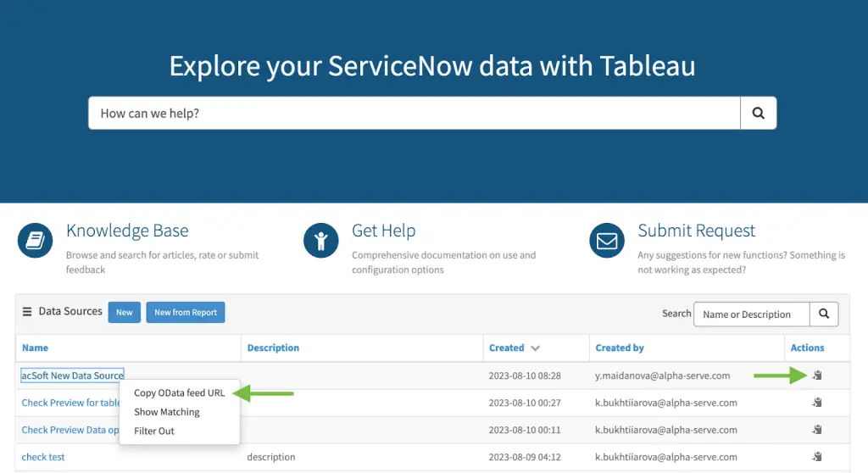The height and width of the screenshot is (473, 868).
Task: Click the Submit Request description text
Action: 741,262
